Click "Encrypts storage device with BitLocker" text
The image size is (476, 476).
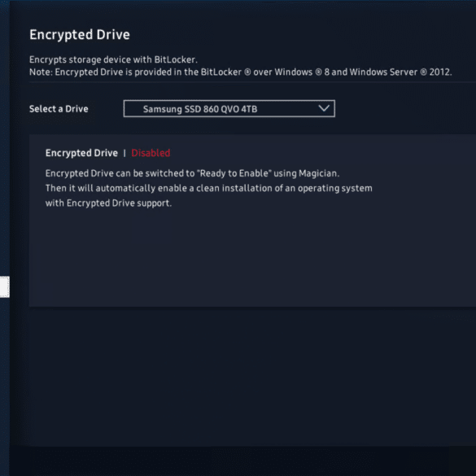click(113, 59)
